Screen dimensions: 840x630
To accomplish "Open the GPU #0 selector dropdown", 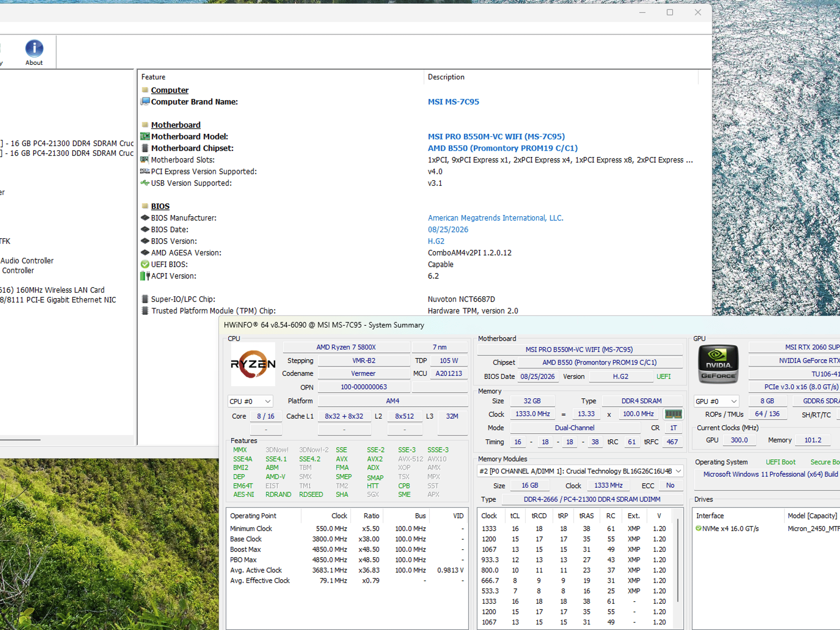I will (716, 401).
